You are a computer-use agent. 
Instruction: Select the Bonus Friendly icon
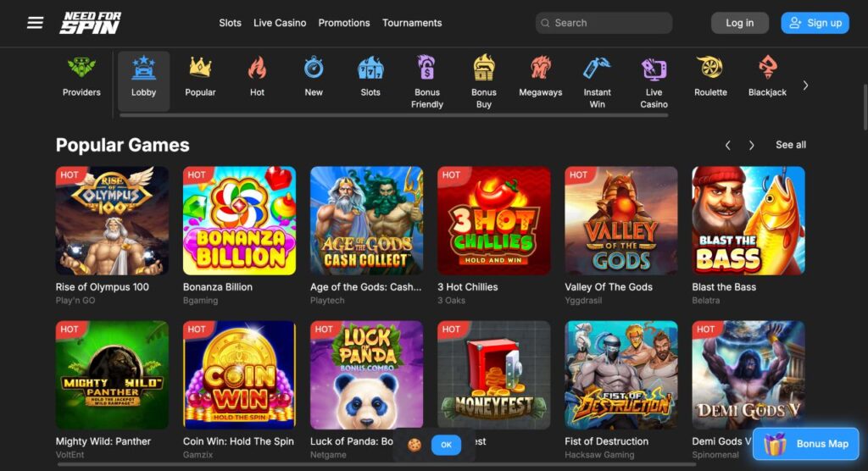point(427,68)
